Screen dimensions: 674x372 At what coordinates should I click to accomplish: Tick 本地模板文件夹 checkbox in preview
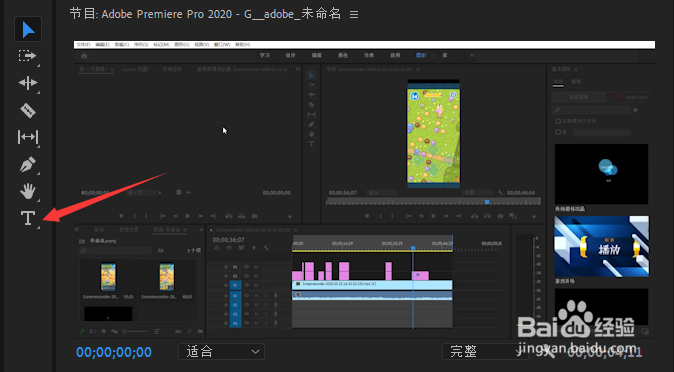pos(558,122)
